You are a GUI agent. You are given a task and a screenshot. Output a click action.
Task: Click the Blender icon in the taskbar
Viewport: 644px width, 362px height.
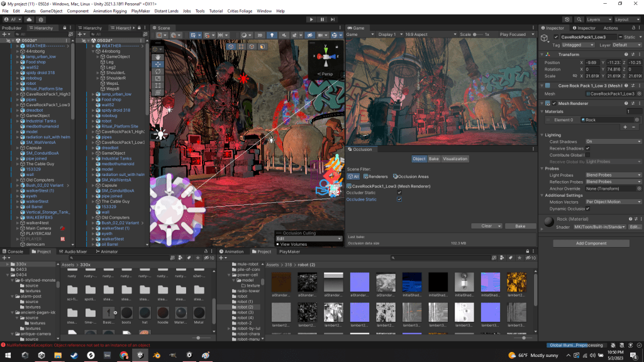(156, 355)
